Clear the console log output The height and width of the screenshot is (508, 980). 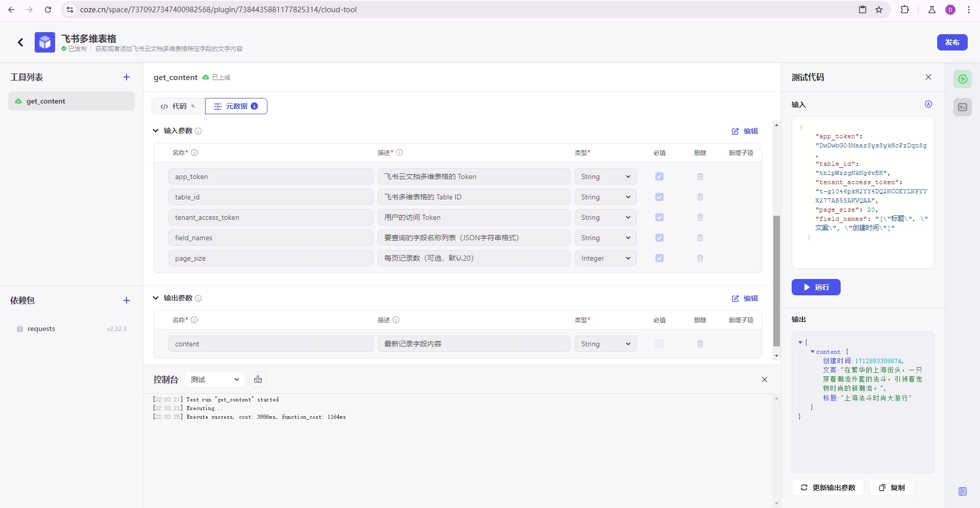(x=258, y=379)
